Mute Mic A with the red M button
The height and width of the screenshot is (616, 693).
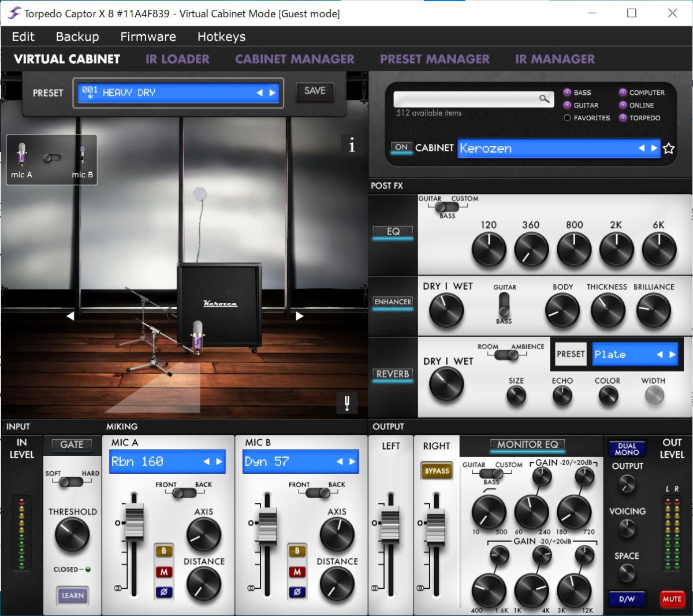click(164, 572)
